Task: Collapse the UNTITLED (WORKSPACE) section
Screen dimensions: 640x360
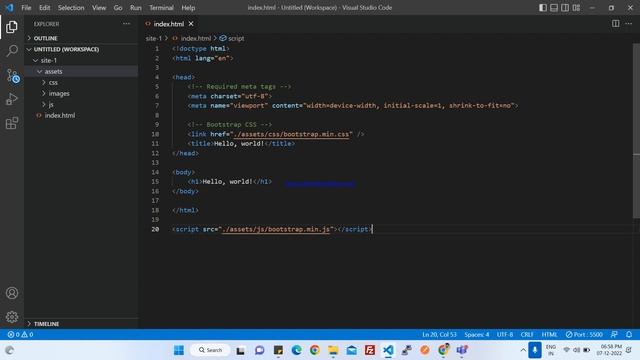Action: [x=82, y=49]
